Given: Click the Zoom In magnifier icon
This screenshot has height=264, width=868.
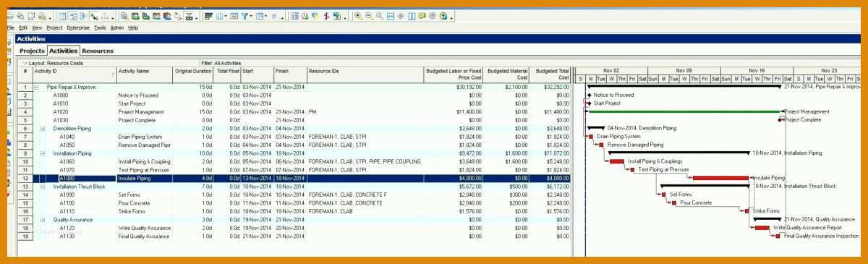Looking at the screenshot, I should pyautogui.click(x=358, y=15).
